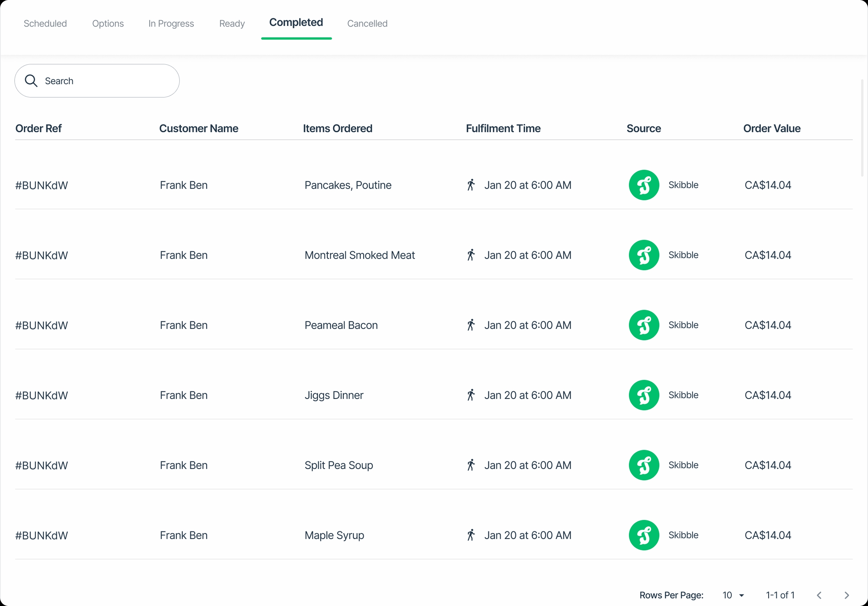
Task: Go to the previous page arrow
Action: pyautogui.click(x=819, y=595)
